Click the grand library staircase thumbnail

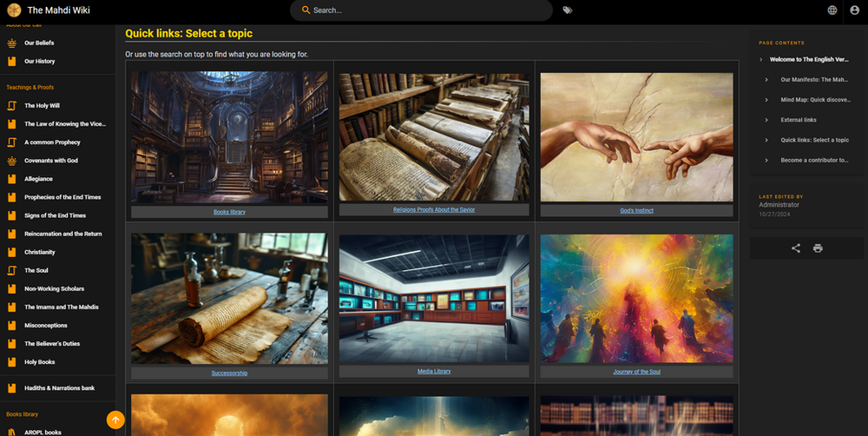229,137
